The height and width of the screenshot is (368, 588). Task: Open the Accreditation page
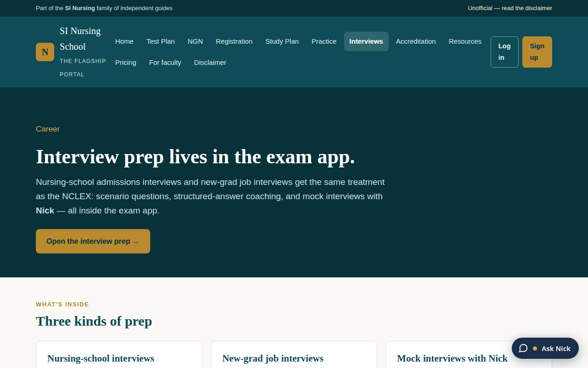click(416, 41)
